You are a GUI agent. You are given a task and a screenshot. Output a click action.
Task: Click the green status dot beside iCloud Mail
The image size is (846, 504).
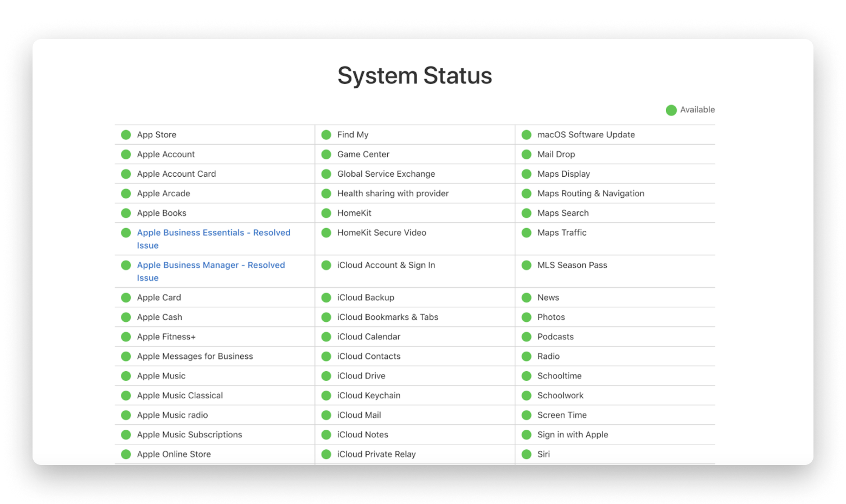point(326,415)
